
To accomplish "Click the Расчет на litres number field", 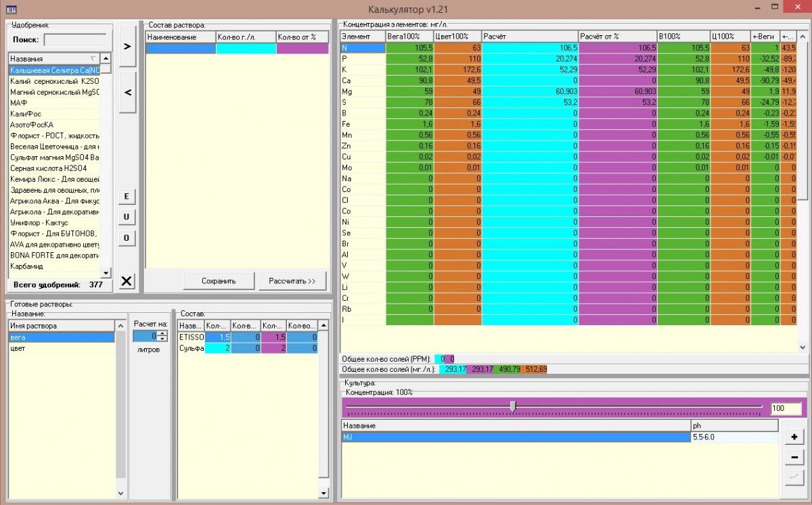I will [145, 336].
